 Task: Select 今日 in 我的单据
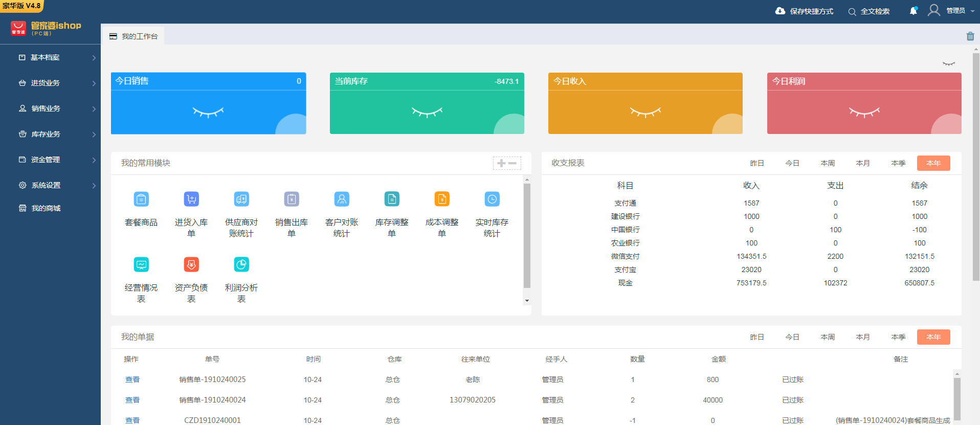click(792, 337)
